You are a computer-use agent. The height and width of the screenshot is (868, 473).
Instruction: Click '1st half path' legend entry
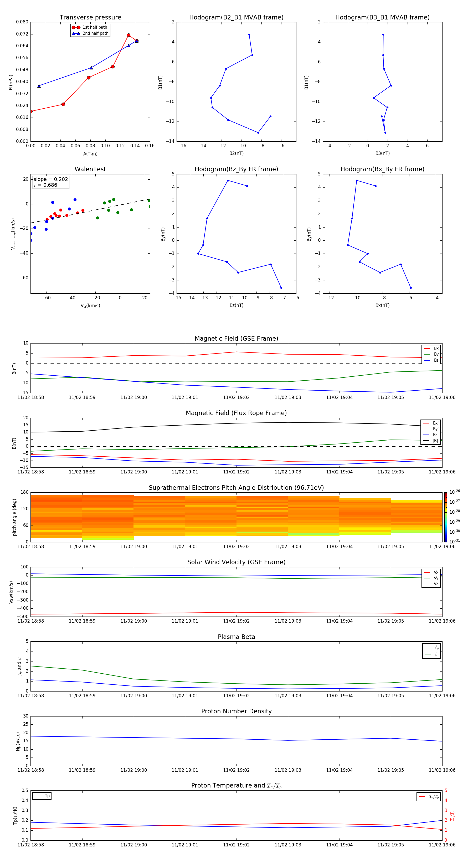point(90,27)
